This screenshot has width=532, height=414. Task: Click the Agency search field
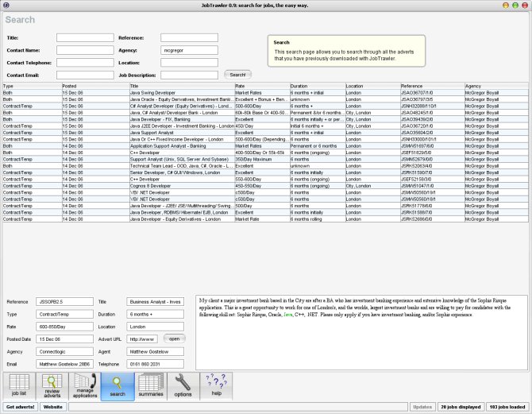188,50
